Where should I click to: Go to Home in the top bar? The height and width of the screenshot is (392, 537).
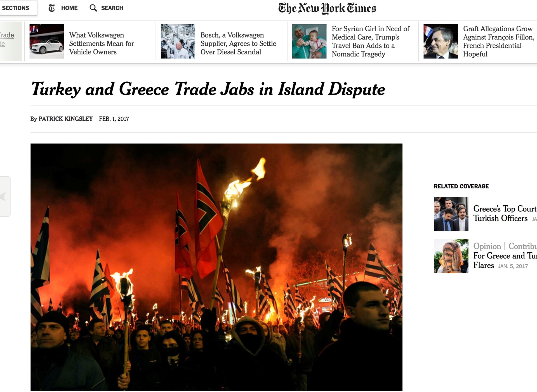[x=69, y=8]
